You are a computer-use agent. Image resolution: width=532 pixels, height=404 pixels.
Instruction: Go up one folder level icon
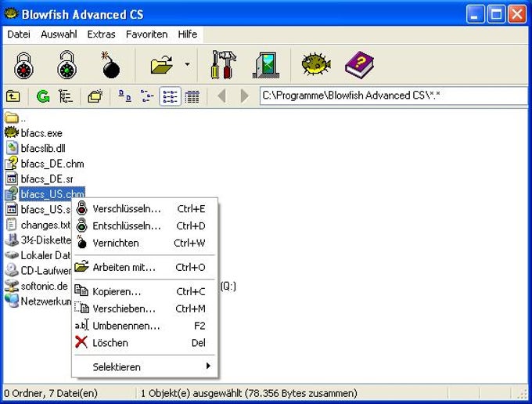pos(13,97)
